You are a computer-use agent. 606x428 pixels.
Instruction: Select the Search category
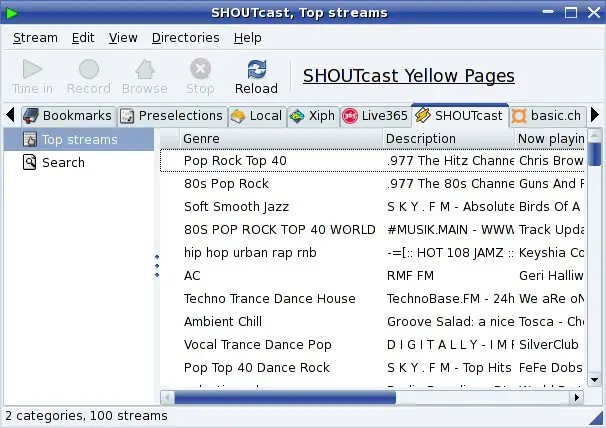point(79,162)
